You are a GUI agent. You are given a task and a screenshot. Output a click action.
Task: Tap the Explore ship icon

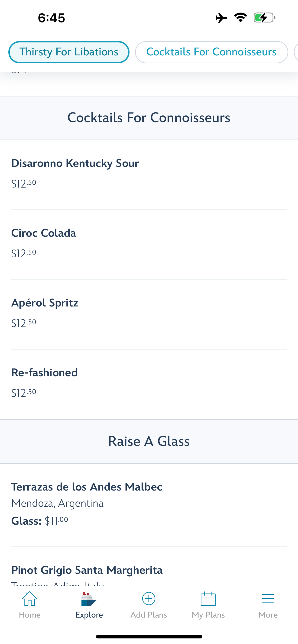[89, 599]
